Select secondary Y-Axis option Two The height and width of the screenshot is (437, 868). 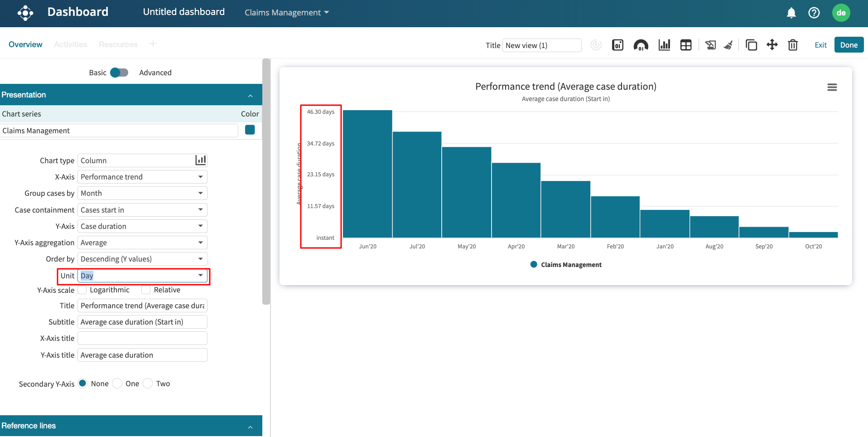click(148, 384)
